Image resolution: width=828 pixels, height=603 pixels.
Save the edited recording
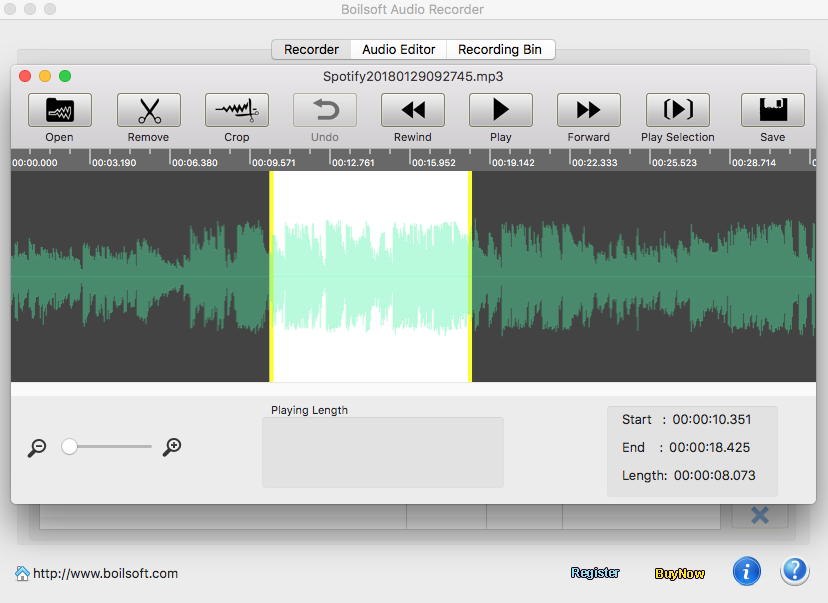[772, 110]
